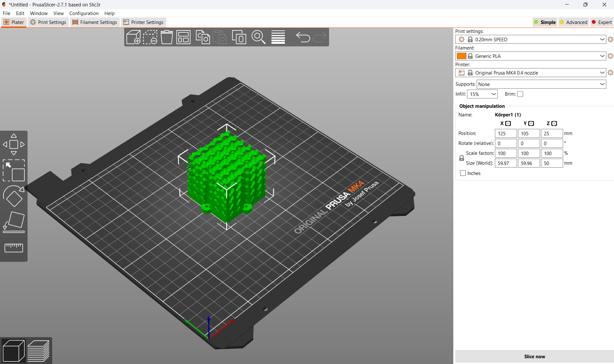The height and width of the screenshot is (364, 614).
Task: Click the Paste toolbar icon
Action: (x=220, y=37)
